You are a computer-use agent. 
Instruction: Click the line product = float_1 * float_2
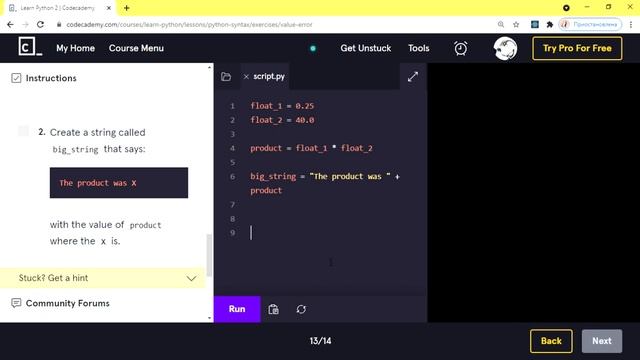(x=311, y=148)
